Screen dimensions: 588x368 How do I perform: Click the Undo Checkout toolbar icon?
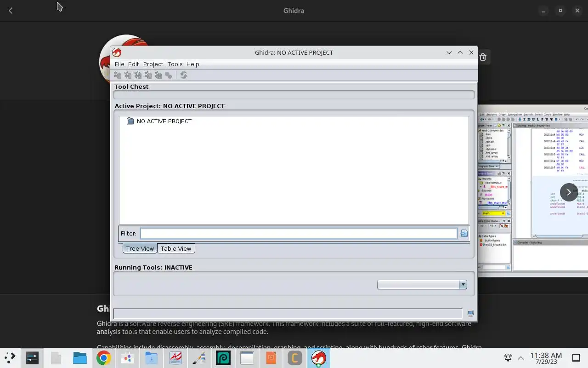click(x=158, y=75)
